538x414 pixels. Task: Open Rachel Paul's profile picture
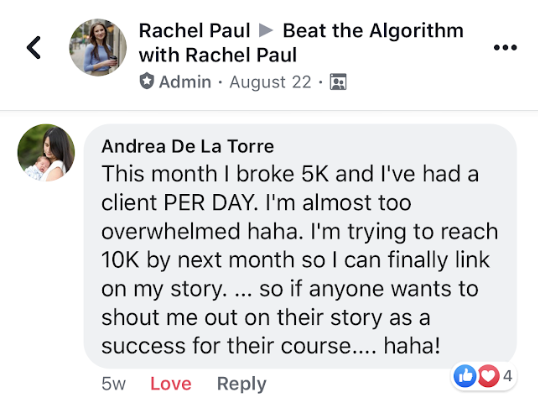click(98, 47)
